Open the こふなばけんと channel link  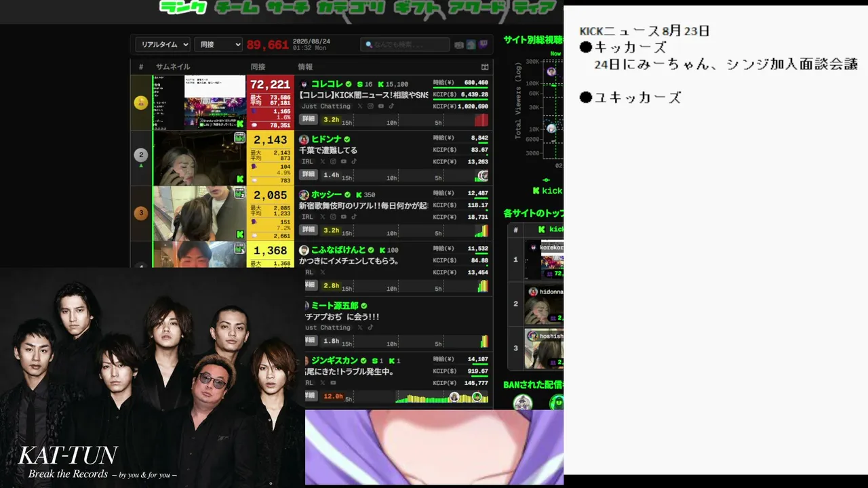click(338, 251)
